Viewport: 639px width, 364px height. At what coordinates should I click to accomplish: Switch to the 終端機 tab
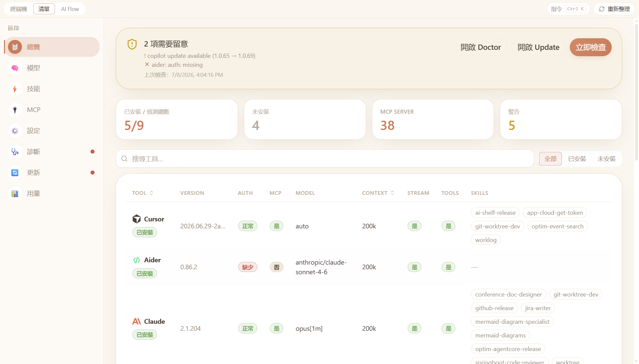19,9
